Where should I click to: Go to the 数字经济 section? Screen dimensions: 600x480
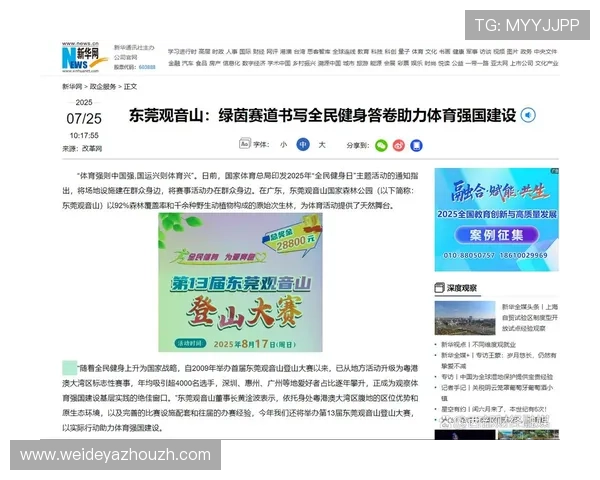point(254,63)
